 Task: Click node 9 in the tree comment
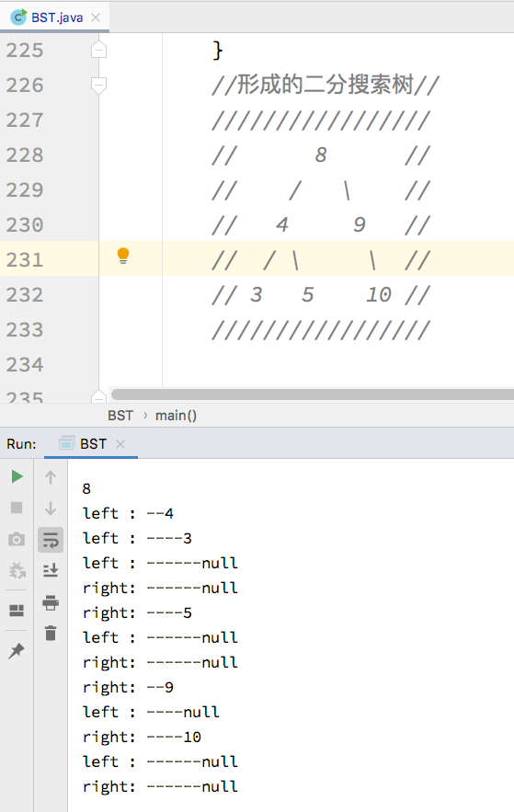360,224
